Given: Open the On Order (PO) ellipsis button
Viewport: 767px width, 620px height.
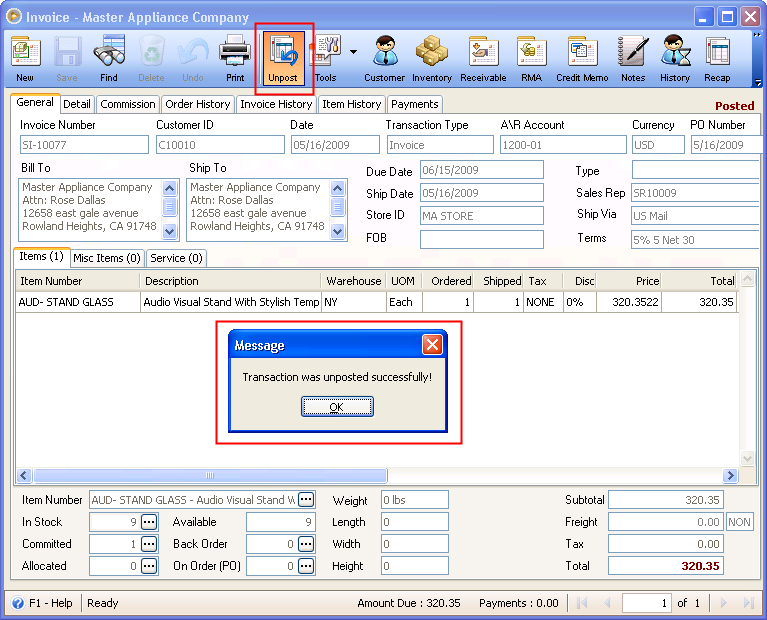Looking at the screenshot, I should (x=306, y=566).
